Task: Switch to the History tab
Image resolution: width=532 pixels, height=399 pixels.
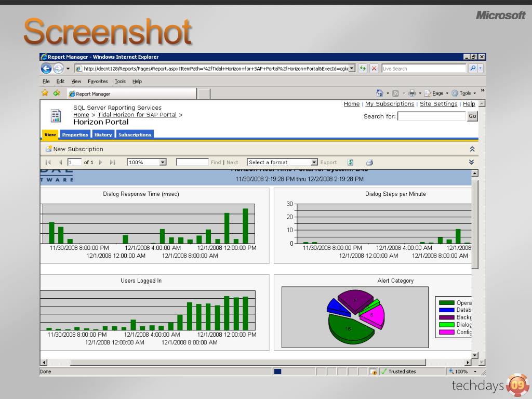Action: [x=103, y=135]
